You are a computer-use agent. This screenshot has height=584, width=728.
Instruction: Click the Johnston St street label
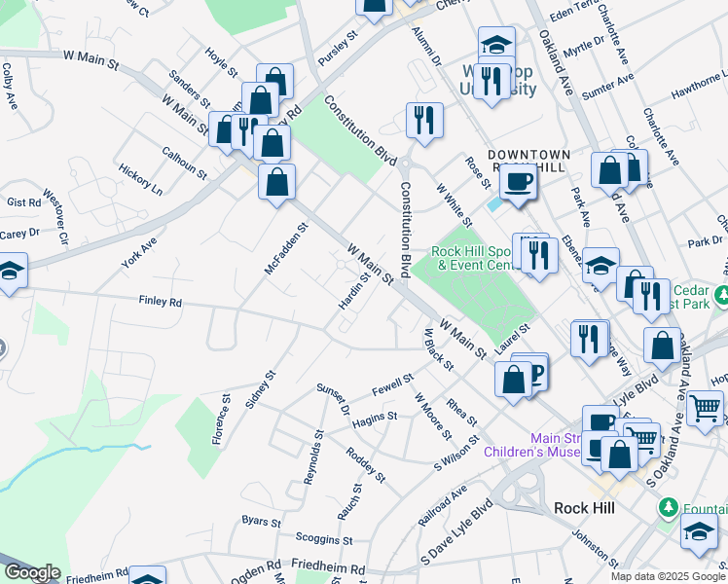(x=595, y=549)
